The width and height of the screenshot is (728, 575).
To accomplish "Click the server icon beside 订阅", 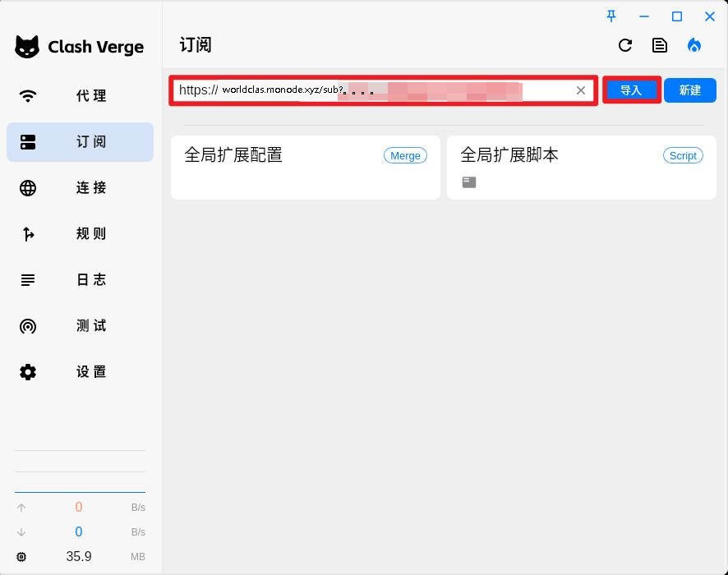I will point(28,142).
